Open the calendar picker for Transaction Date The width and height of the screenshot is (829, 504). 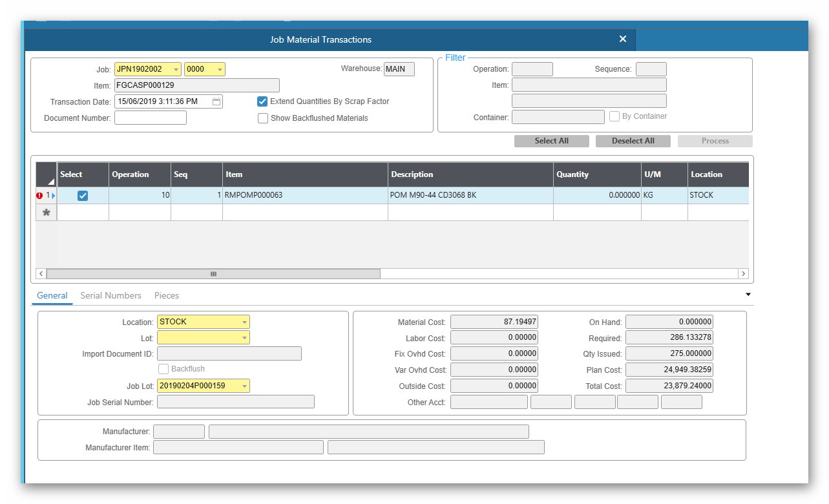pyautogui.click(x=217, y=101)
